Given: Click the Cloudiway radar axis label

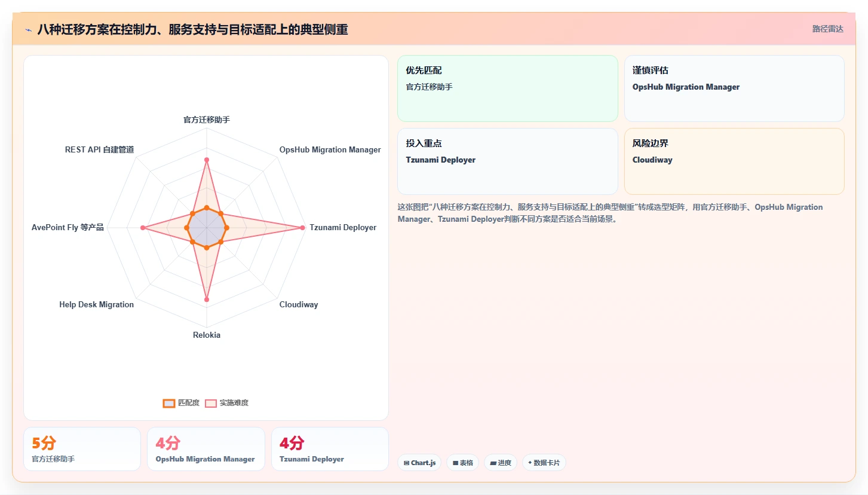Looking at the screenshot, I should pyautogui.click(x=299, y=304).
